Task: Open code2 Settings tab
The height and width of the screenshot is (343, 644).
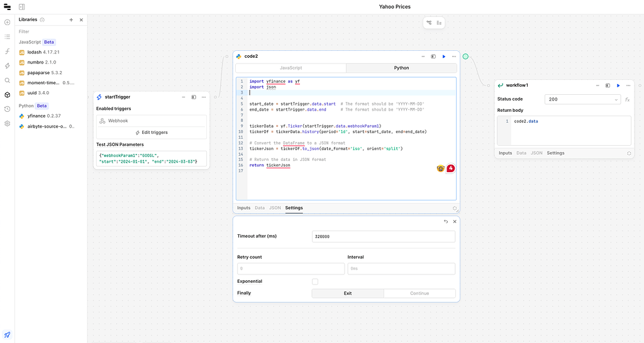Action: tap(294, 208)
